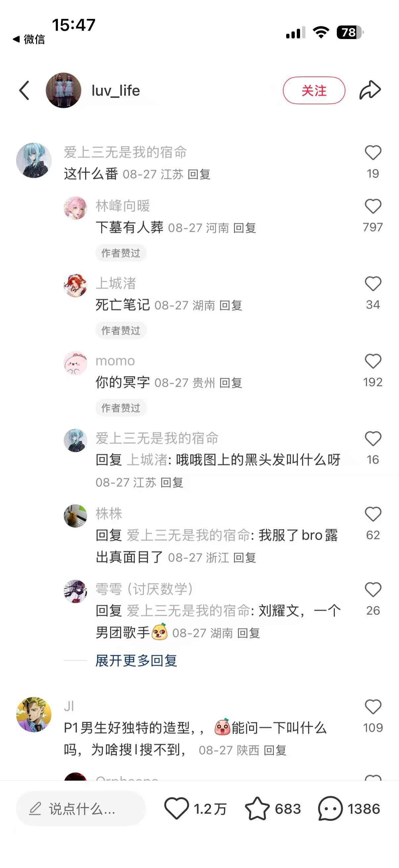Like 林峰向暖's comment with 797 likes
The width and height of the screenshot is (399, 868).
[x=373, y=206]
